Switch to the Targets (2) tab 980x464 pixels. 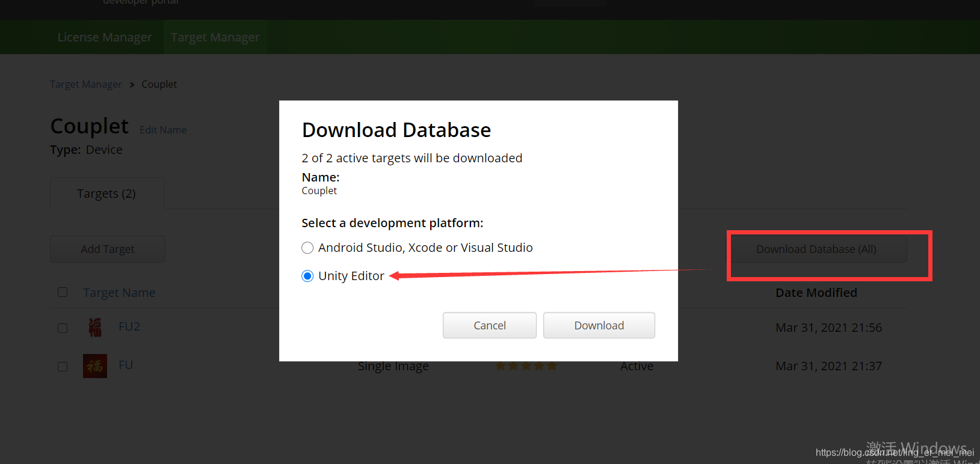click(x=106, y=194)
